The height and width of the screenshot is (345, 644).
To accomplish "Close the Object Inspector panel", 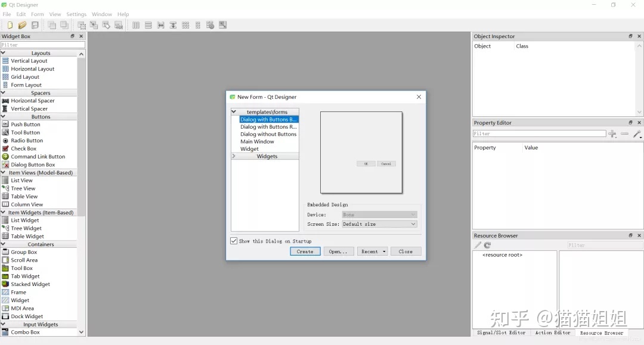I will (x=639, y=36).
